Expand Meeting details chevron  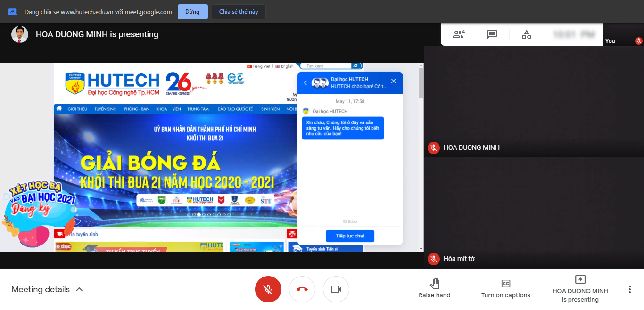click(79, 289)
